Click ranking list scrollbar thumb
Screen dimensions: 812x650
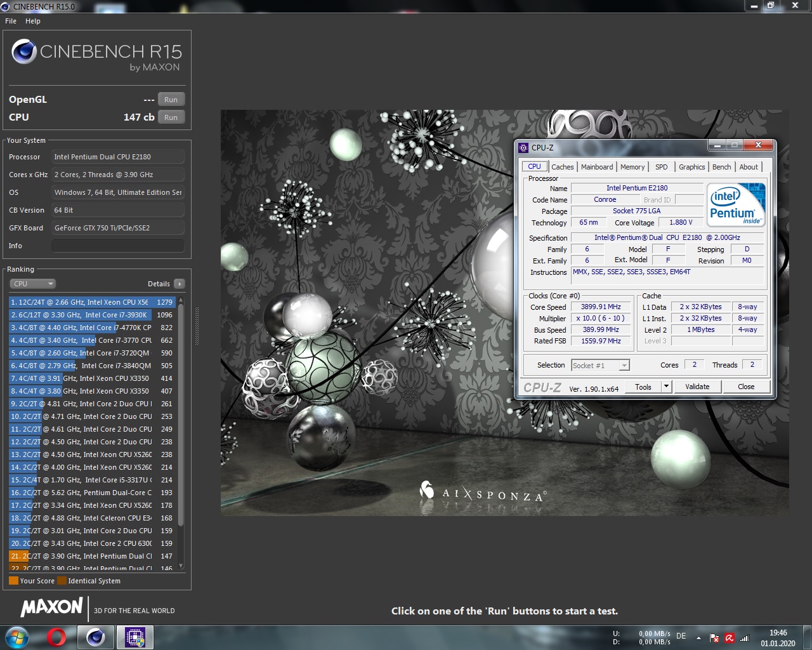tap(181, 416)
